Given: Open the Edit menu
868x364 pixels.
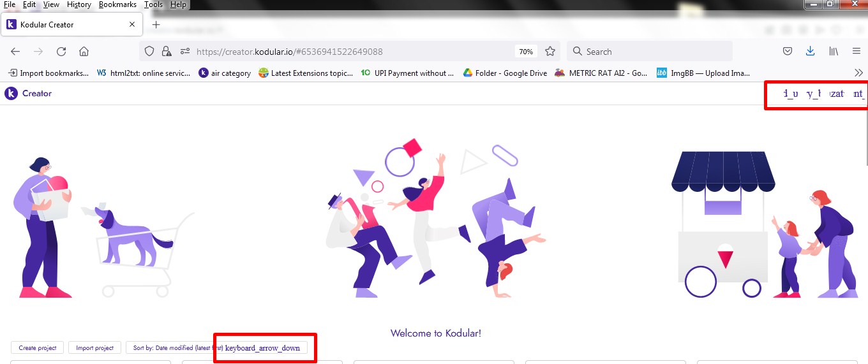Looking at the screenshot, I should pos(29,4).
